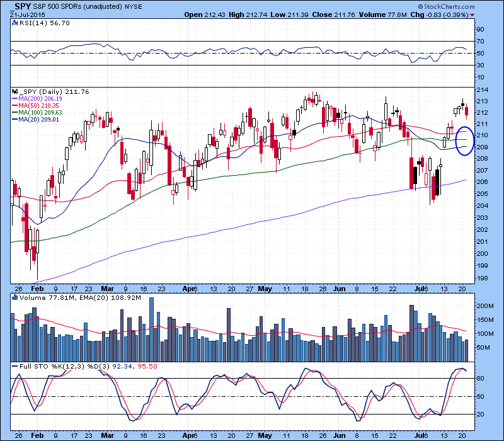
Task: Click the Open 212.43 value
Action: click(204, 14)
